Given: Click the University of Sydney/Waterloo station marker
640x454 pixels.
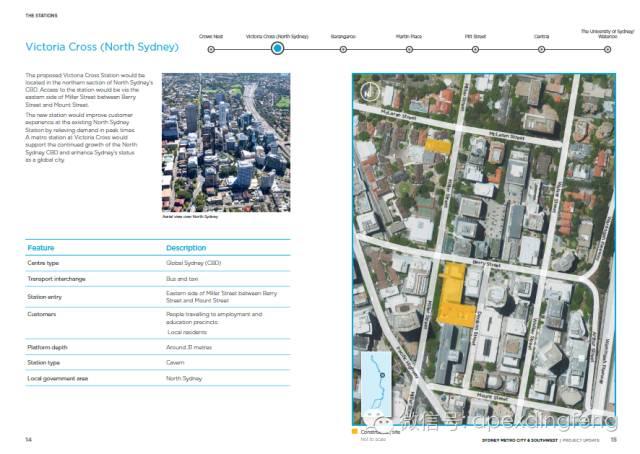Looking at the screenshot, I should [606, 47].
